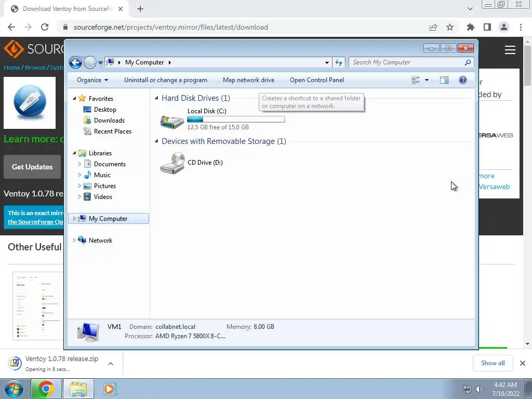Click VM1 computer icon in details pane

click(x=88, y=332)
